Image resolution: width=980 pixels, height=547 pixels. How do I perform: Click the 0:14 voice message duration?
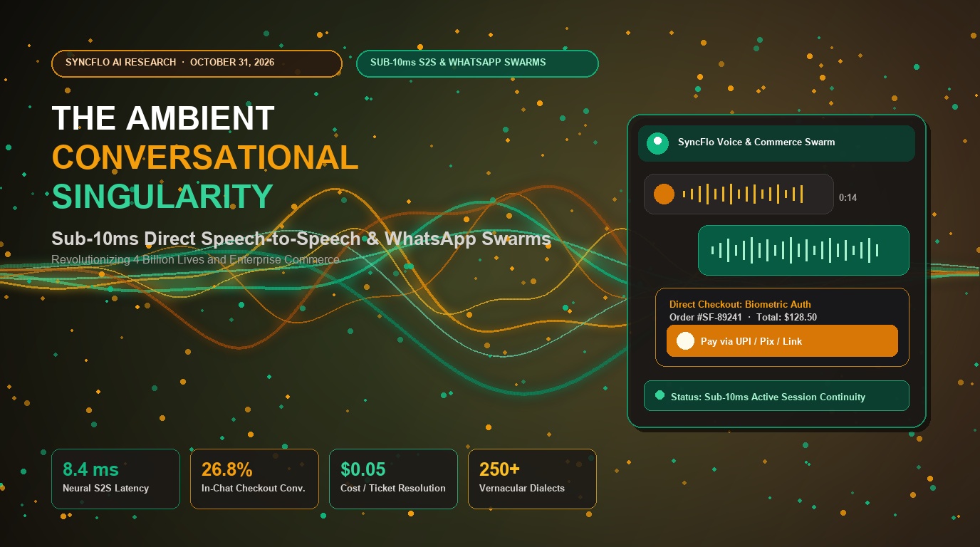pyautogui.click(x=848, y=197)
